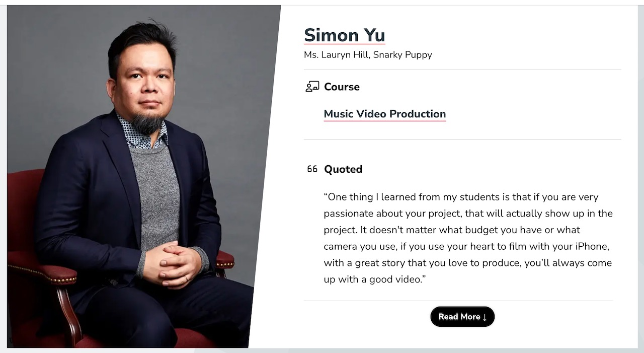Click the down arrow in Read More

click(x=485, y=317)
